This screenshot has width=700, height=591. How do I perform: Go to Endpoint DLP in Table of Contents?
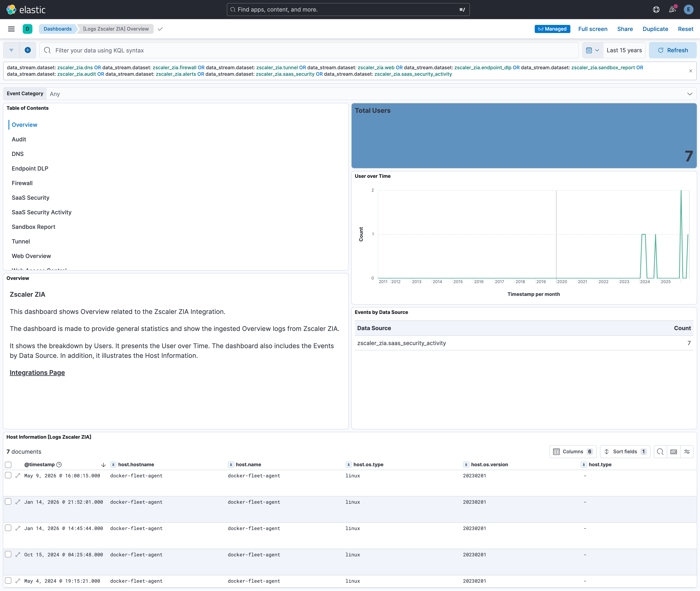point(30,169)
